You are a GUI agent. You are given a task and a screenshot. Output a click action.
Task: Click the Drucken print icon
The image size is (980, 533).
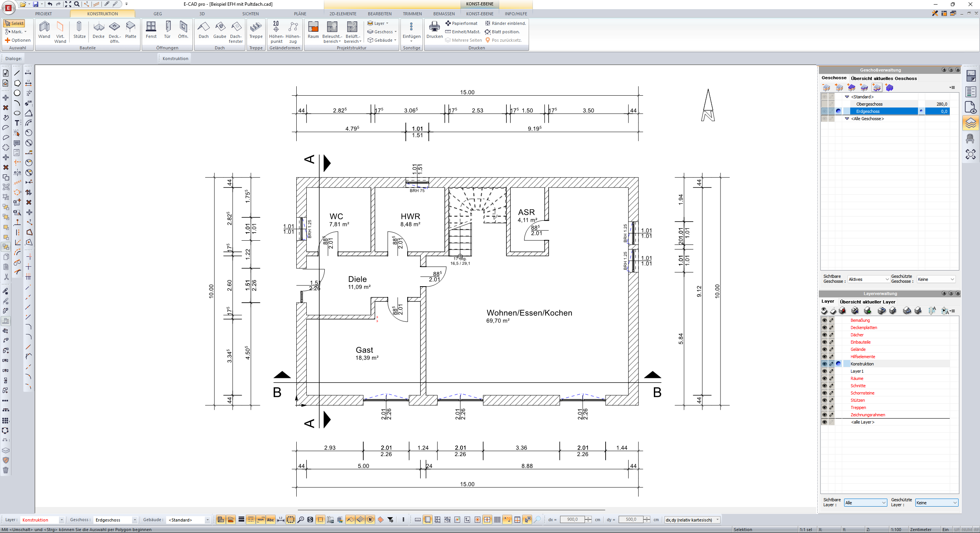(x=434, y=30)
